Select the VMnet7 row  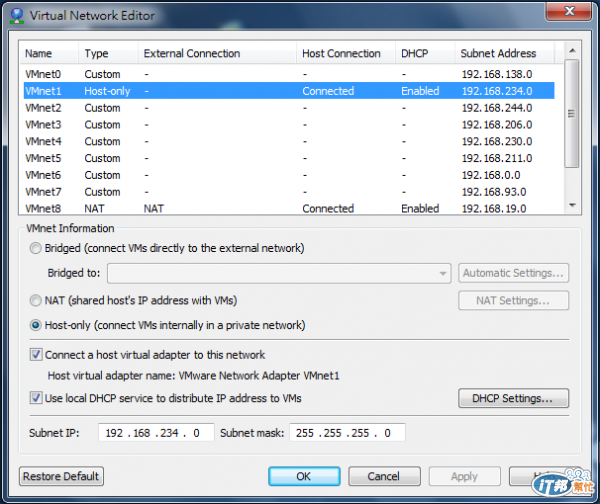point(289,192)
